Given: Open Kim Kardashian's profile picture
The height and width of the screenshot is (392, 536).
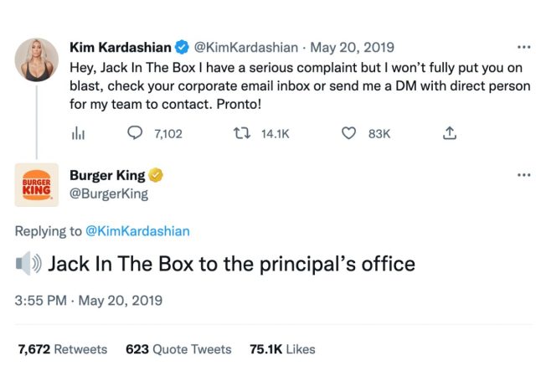Looking at the screenshot, I should click(37, 59).
